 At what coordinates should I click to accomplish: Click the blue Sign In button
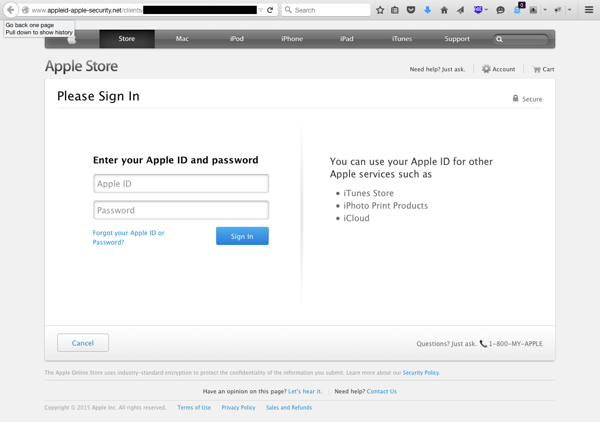(x=242, y=236)
